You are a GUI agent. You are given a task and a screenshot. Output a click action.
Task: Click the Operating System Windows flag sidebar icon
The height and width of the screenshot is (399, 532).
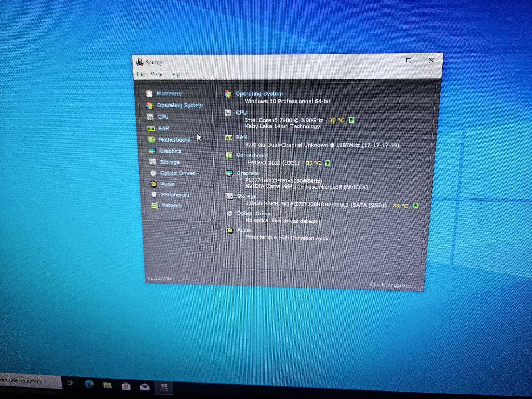149,105
